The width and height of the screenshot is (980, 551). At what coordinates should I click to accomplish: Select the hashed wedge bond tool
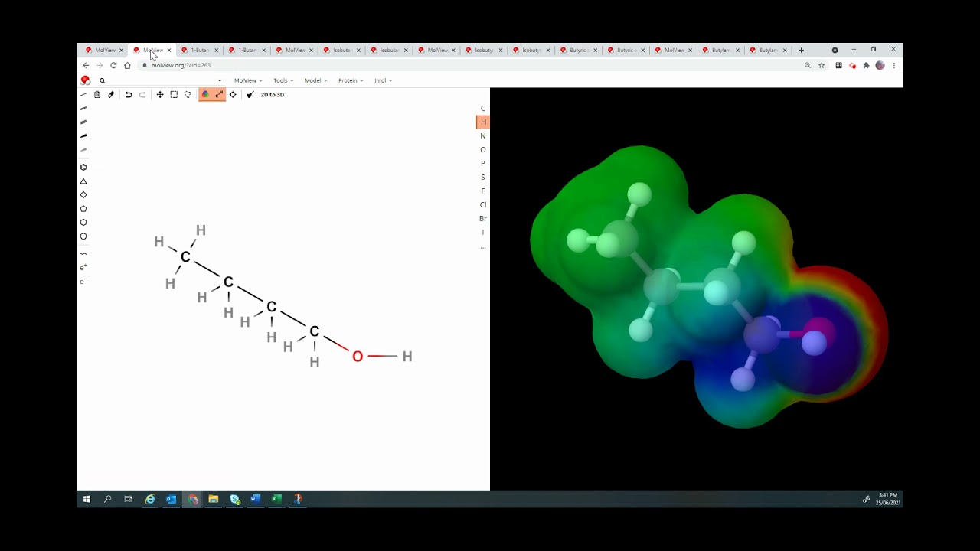point(83,149)
